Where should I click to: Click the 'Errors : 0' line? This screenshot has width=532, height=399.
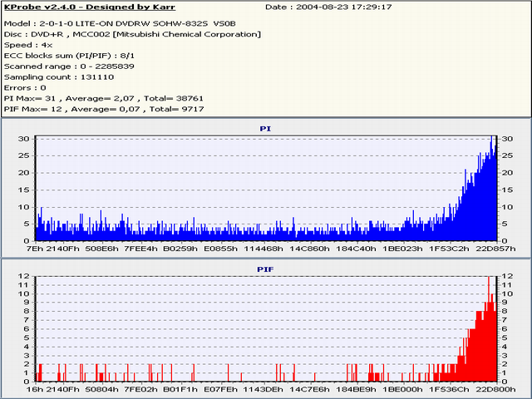(25, 87)
